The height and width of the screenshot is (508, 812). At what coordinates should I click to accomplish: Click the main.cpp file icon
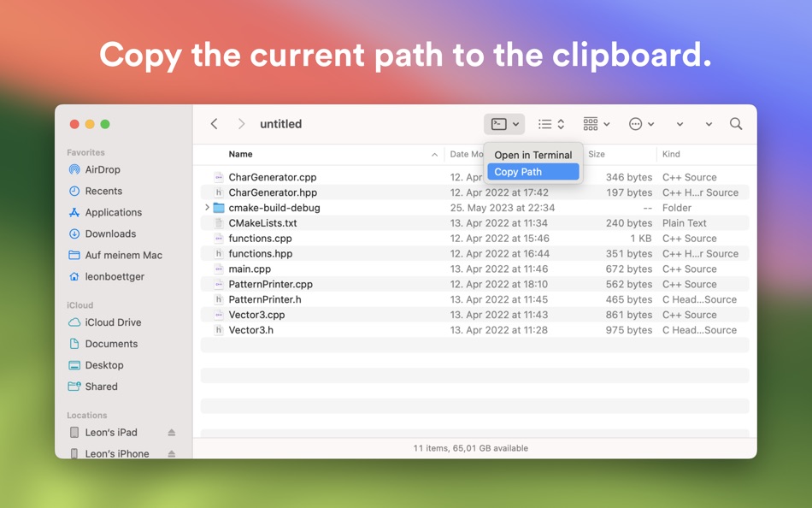[219, 269]
